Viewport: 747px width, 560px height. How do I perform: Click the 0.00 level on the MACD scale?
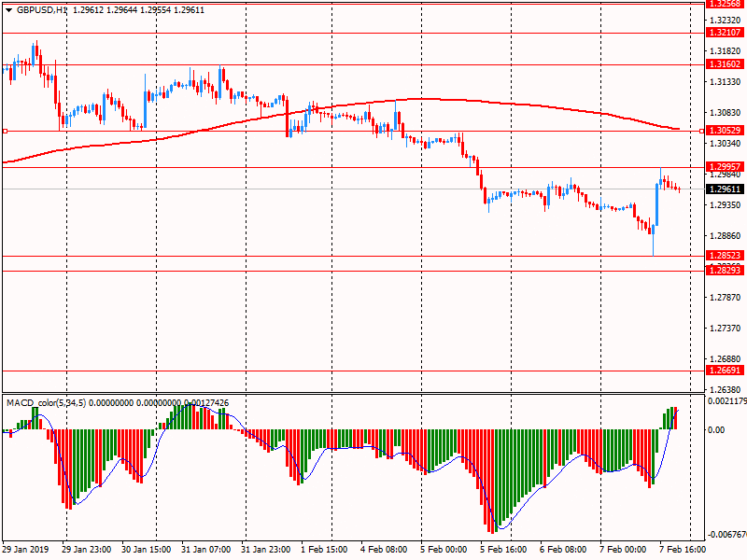pyautogui.click(x=716, y=430)
